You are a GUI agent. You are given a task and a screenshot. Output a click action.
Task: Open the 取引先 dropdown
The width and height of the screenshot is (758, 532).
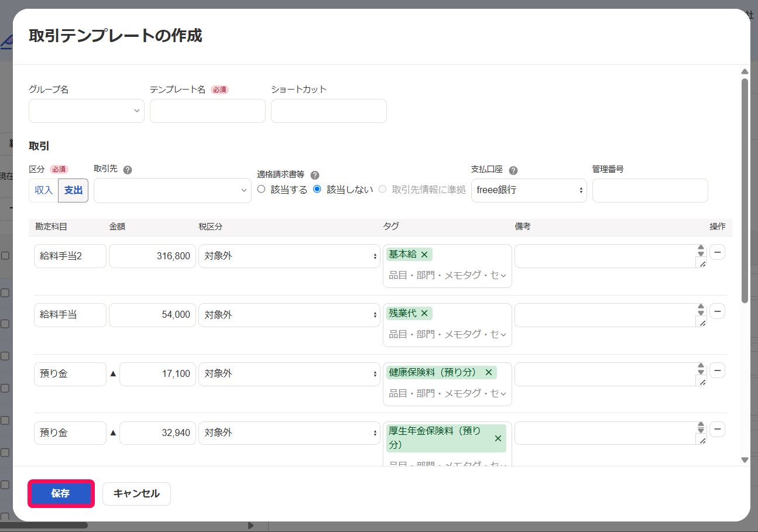173,190
